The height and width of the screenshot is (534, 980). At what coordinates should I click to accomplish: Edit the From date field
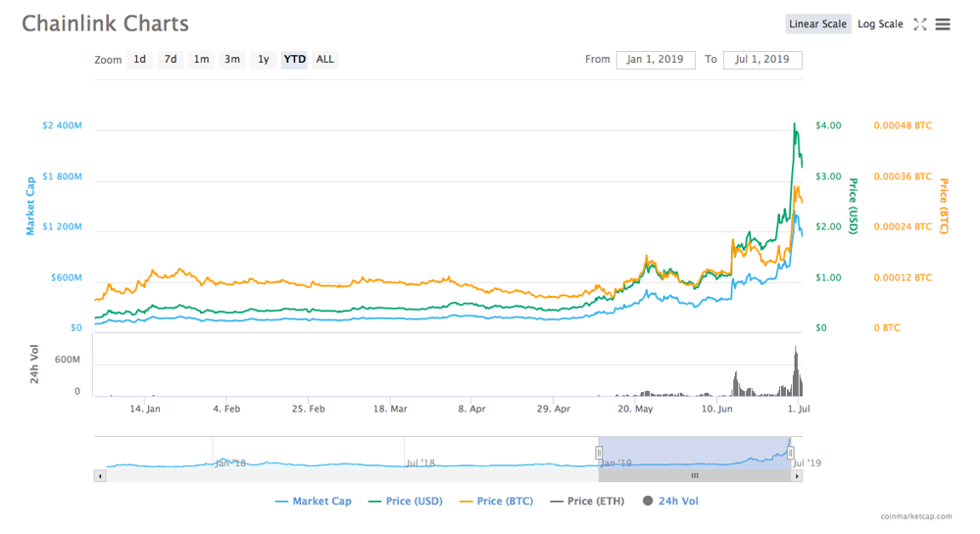pos(655,60)
